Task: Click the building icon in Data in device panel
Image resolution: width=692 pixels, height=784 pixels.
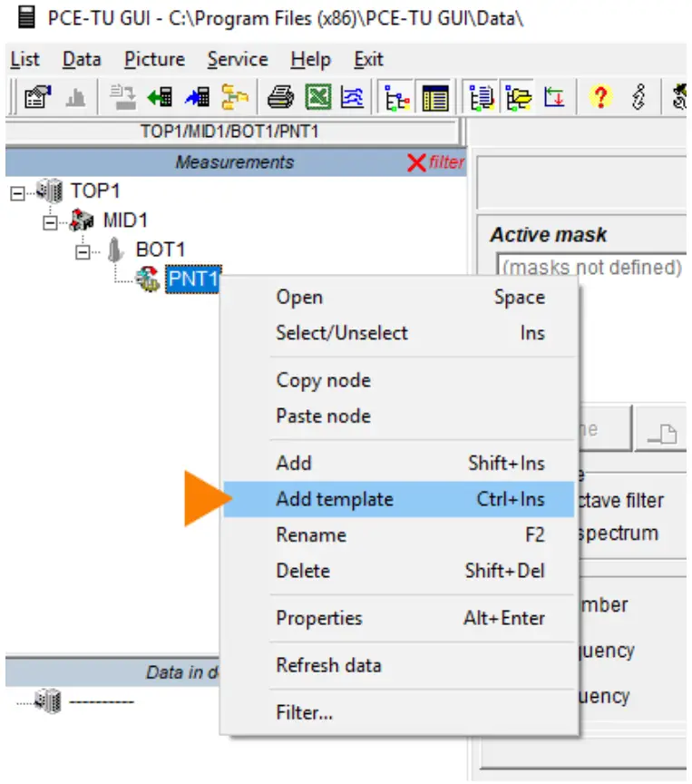Action: pos(48,701)
